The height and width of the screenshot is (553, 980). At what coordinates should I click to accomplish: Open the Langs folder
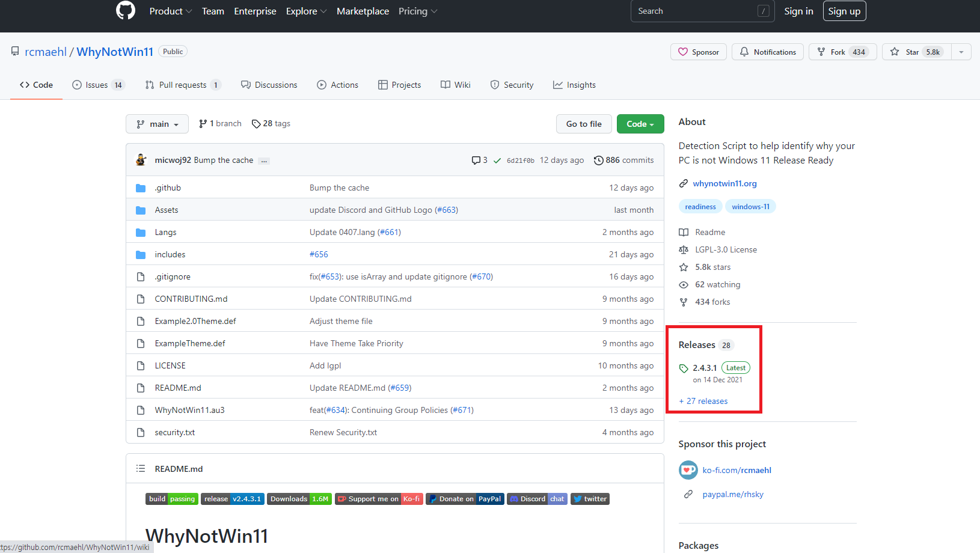pyautogui.click(x=165, y=232)
